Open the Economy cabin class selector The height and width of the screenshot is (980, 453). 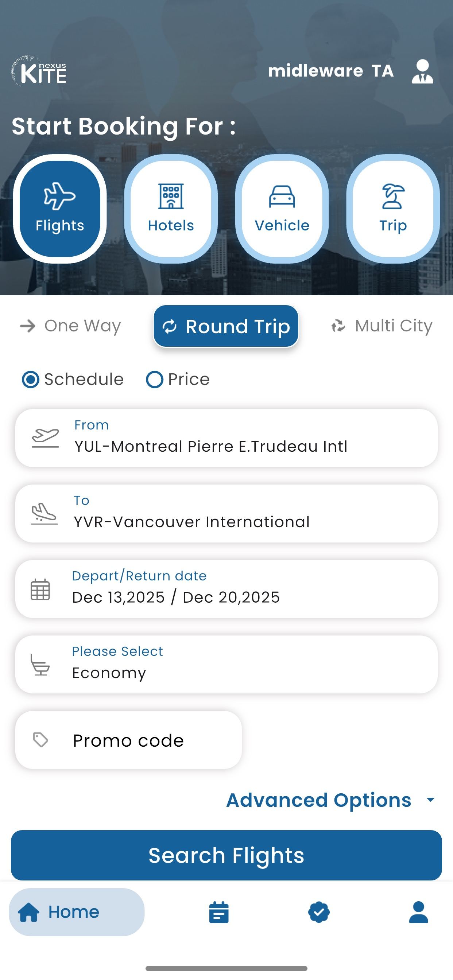pyautogui.click(x=226, y=664)
